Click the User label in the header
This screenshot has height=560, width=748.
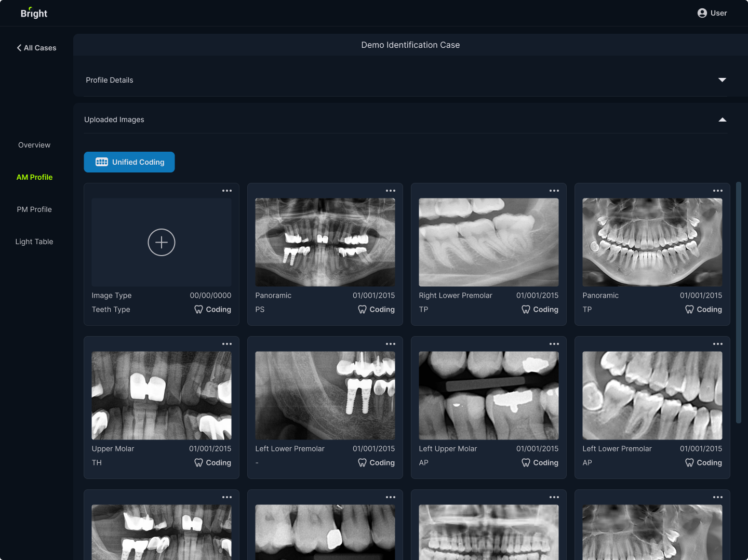719,13
